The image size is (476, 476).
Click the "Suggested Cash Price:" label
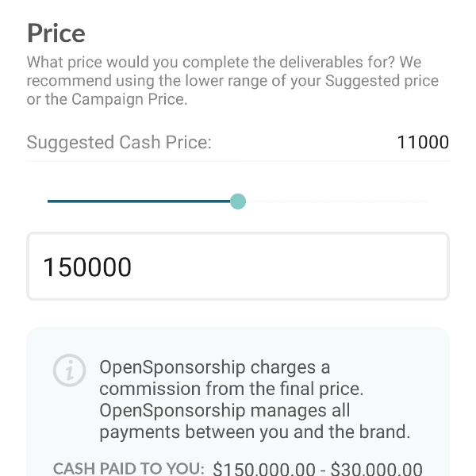point(119,143)
